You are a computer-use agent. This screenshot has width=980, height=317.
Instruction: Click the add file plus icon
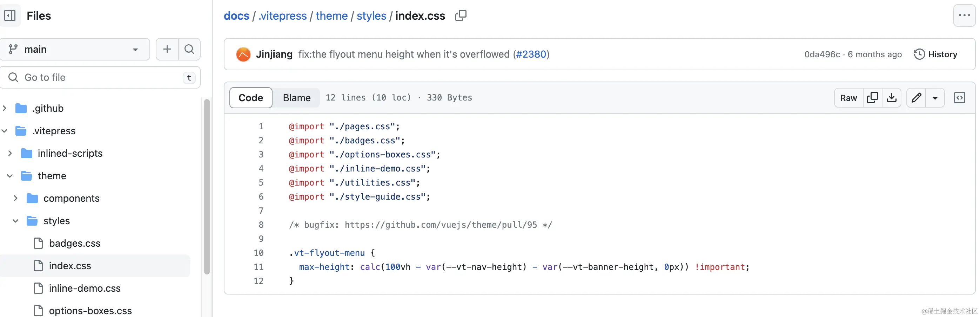[x=167, y=49]
